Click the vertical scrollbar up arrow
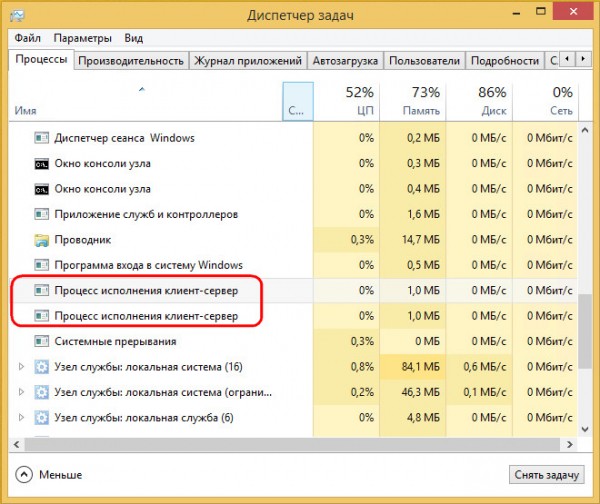 585,130
